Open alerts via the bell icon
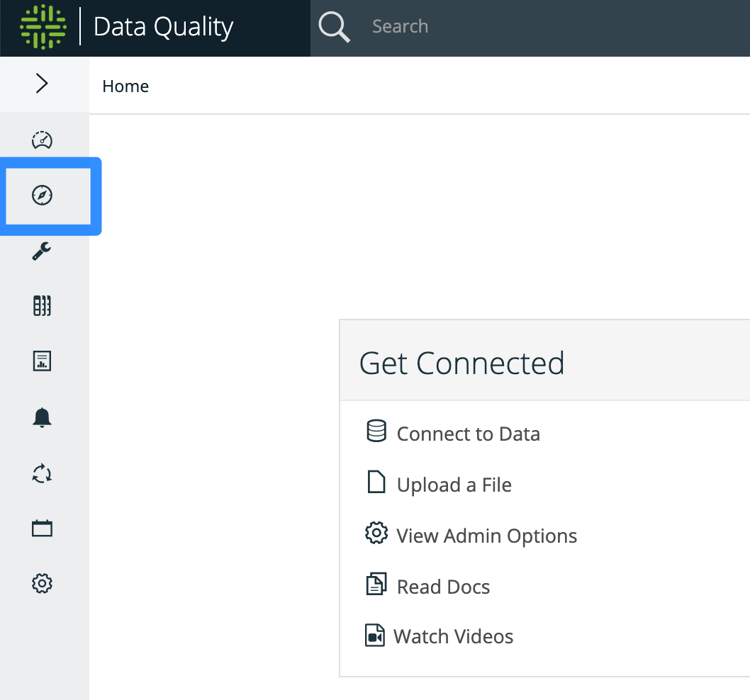This screenshot has height=700, width=750. click(43, 417)
